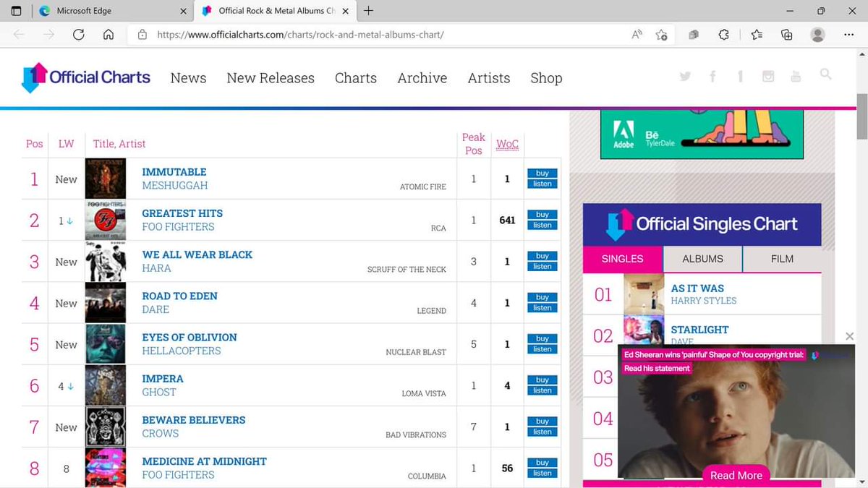Click the Adobe advertisement banner
Screen dimensions: 868x488
pyautogui.click(x=702, y=135)
